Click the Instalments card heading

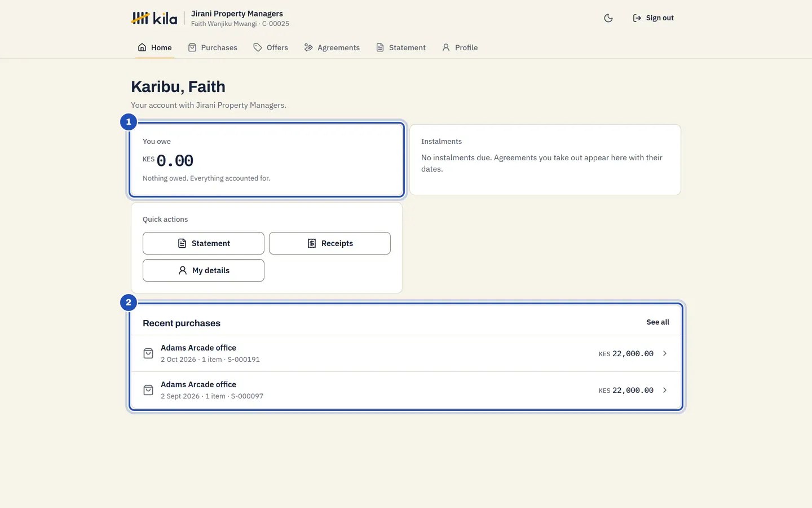tap(442, 142)
